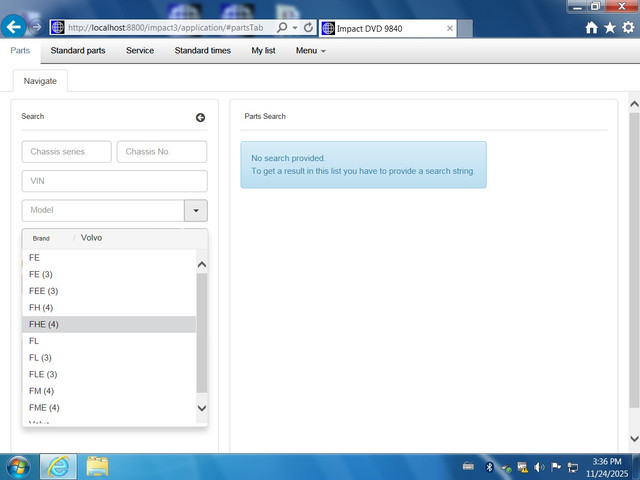The image size is (640, 480).
Task: Close the Impact DVD 9840 tab
Action: [x=450, y=29]
